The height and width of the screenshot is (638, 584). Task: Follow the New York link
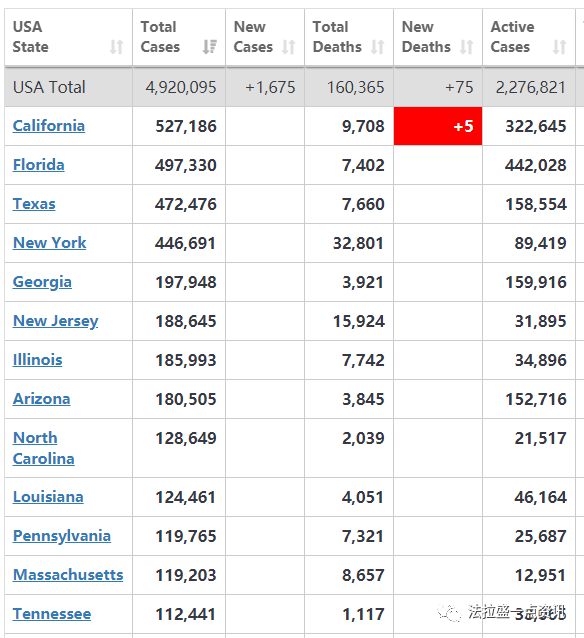coord(50,243)
